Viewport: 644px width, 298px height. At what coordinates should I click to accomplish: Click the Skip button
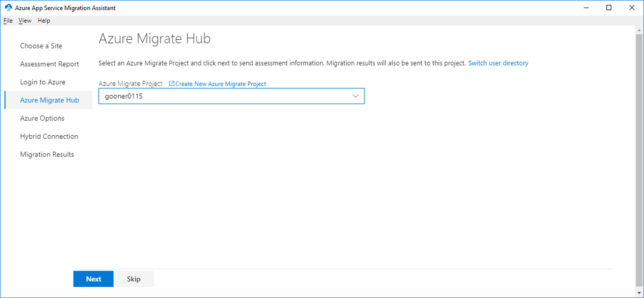point(134,279)
